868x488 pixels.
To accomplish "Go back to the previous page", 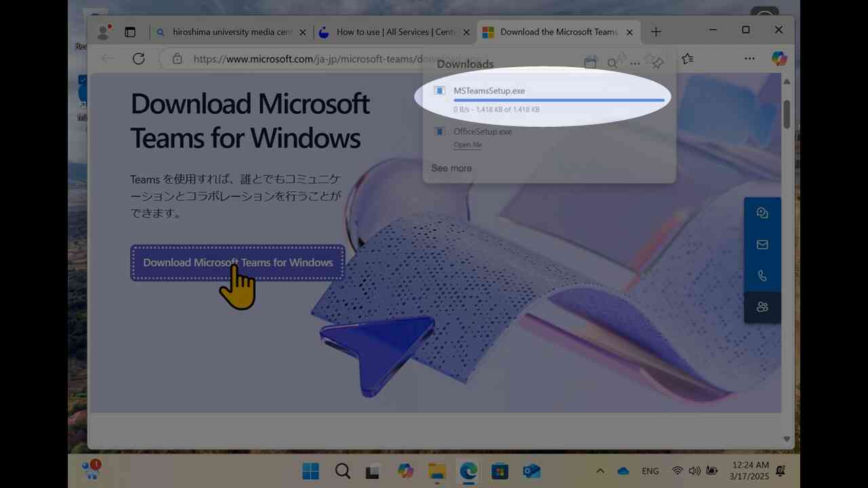I will click(x=108, y=59).
